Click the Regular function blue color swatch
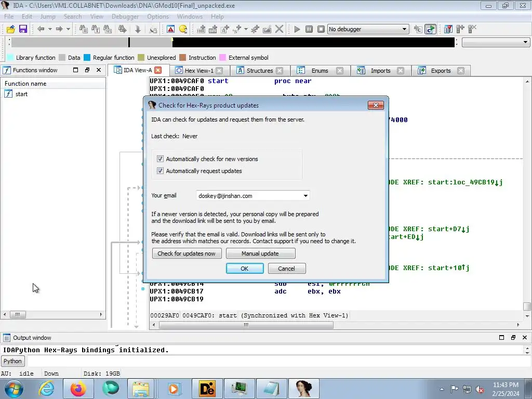The image size is (532, 399). 87,58
